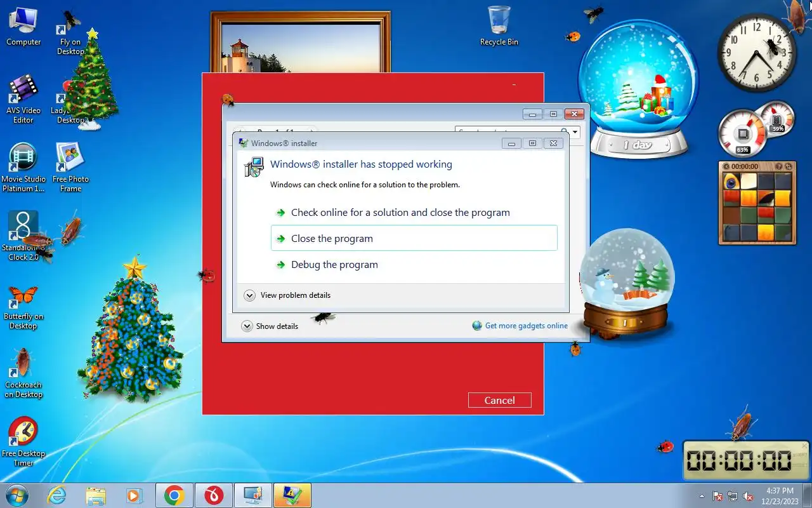Open the network tray icon
The height and width of the screenshot is (508, 812).
pos(733,496)
